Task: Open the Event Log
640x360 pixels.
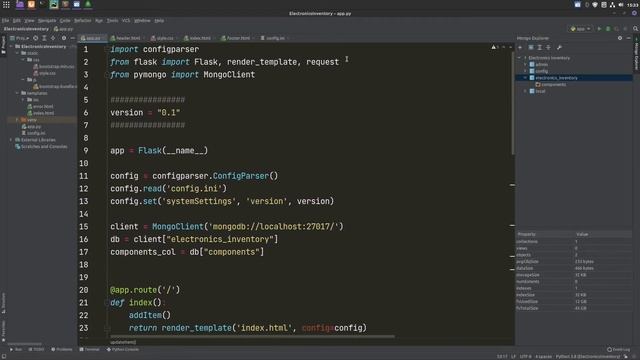Action: (618, 349)
